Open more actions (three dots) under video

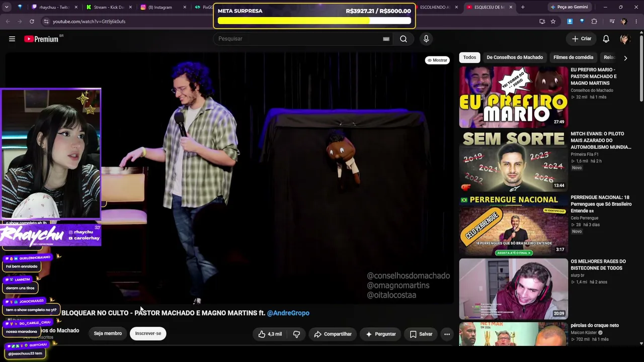[447, 334]
